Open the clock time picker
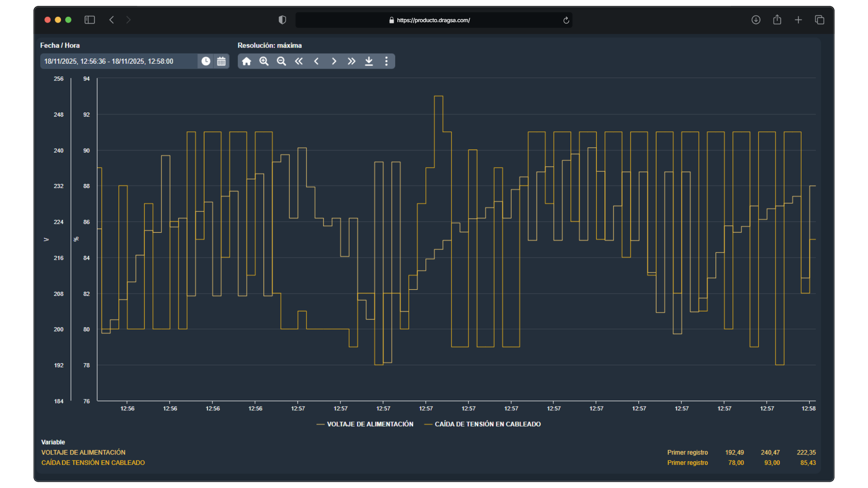The image size is (868, 488). (206, 61)
